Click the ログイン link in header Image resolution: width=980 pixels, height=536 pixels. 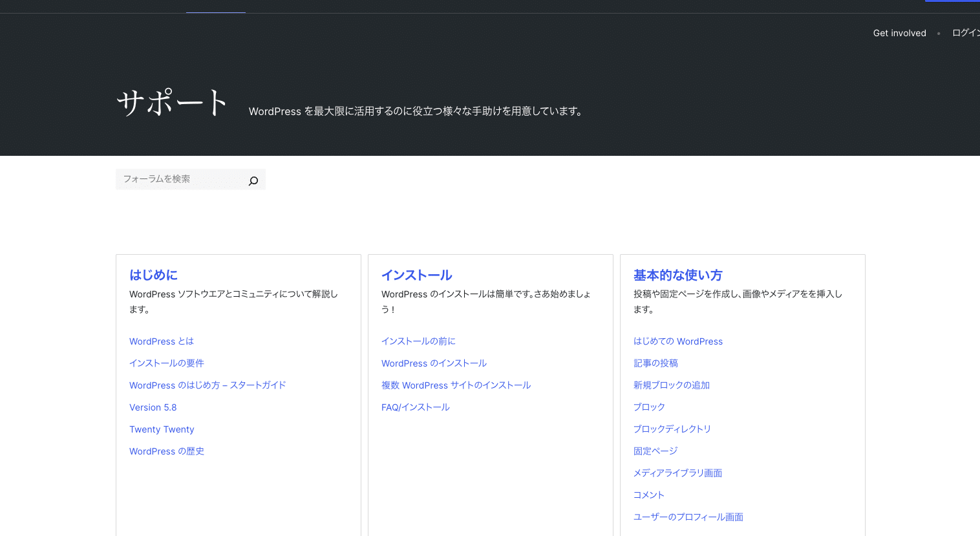pyautogui.click(x=966, y=33)
